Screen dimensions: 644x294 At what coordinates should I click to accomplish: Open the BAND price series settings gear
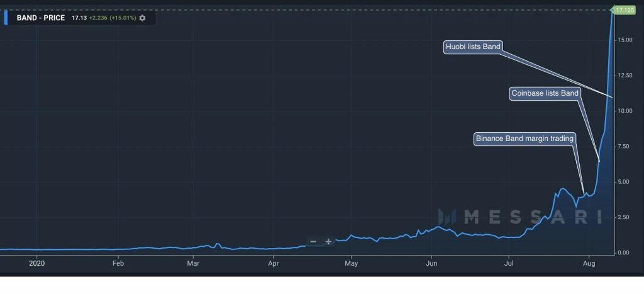(143, 18)
